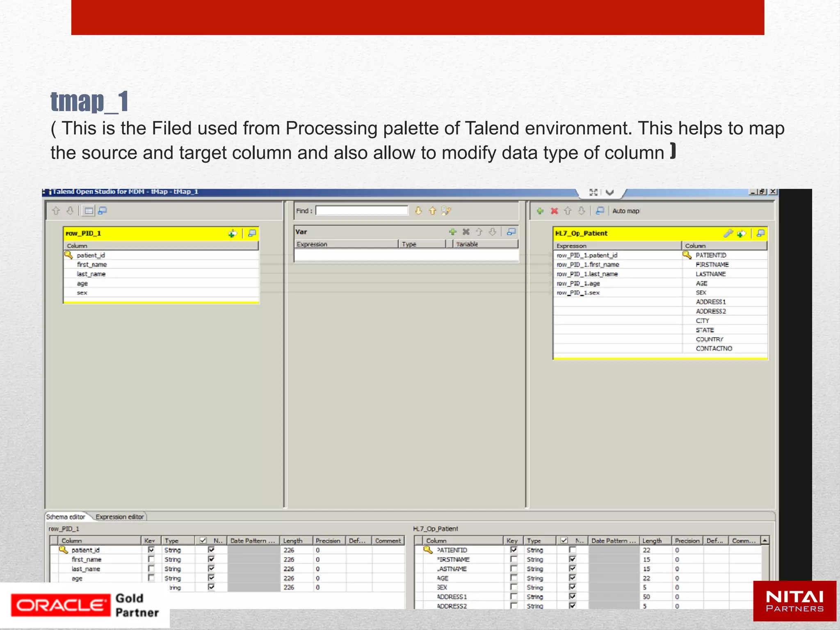Click in the Find search field

[362, 211]
